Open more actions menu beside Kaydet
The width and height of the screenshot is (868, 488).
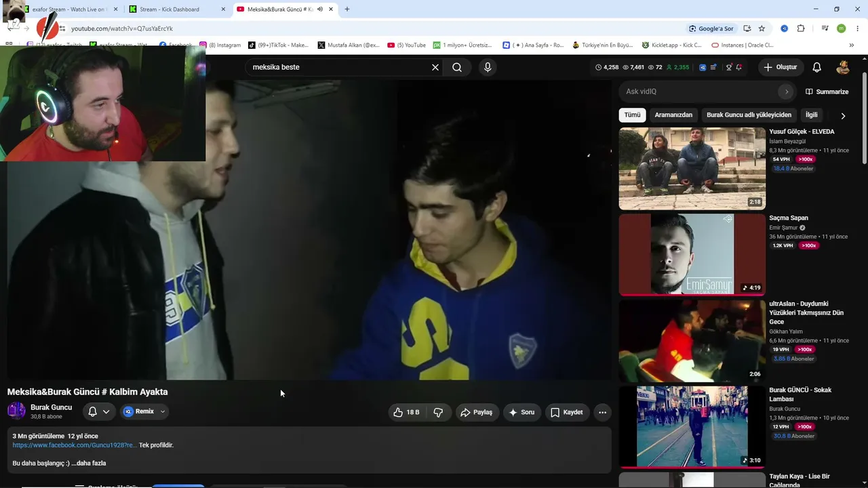coord(602,412)
